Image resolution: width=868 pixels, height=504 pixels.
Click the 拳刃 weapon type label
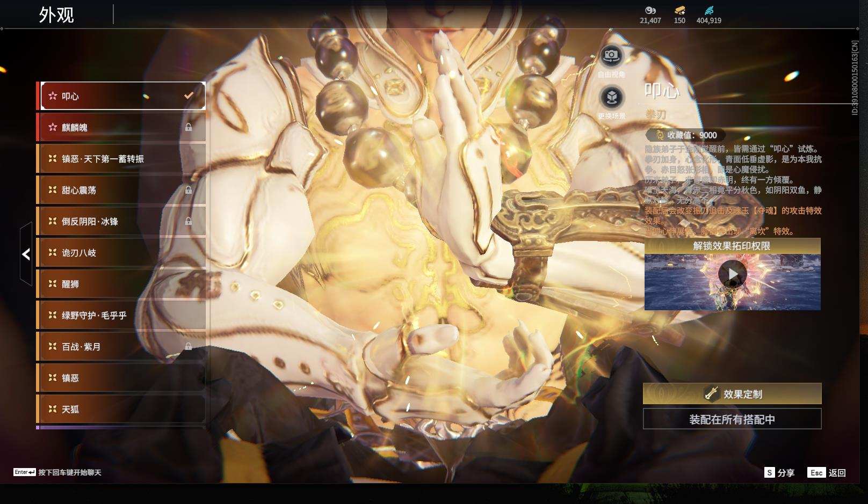656,114
